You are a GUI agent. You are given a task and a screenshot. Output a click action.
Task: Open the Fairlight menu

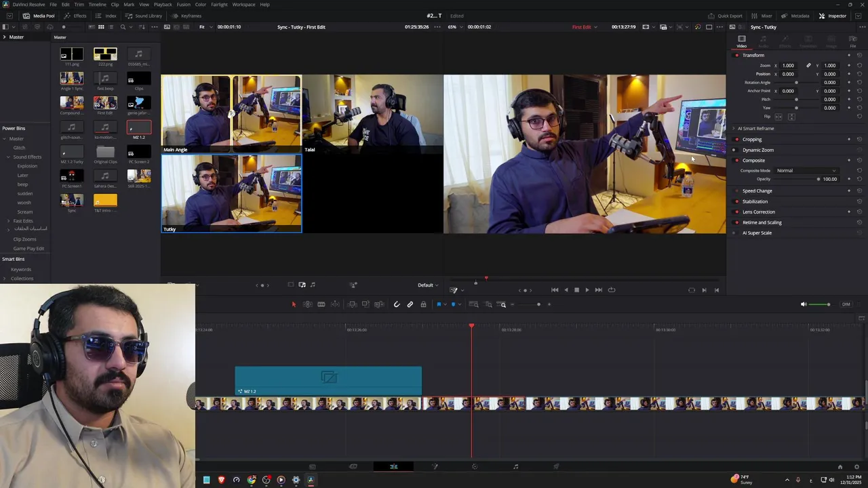pyautogui.click(x=219, y=5)
